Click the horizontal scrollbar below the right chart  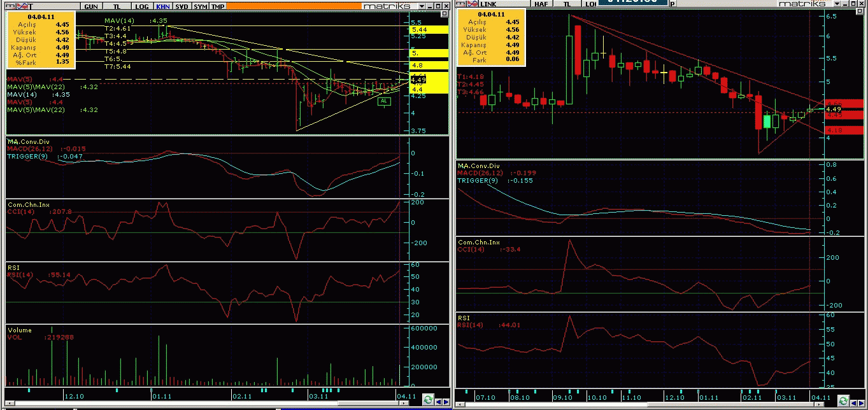coord(639,404)
